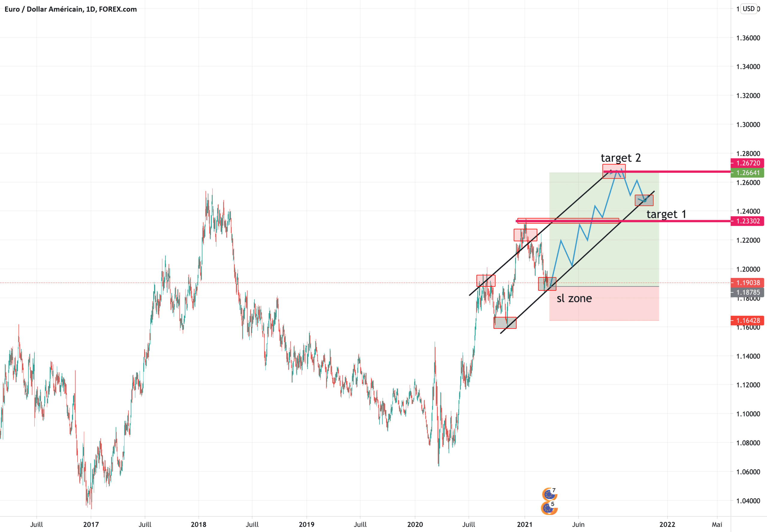Click the 1.10000 price axis tick
This screenshot has width=767, height=532.
[x=748, y=414]
